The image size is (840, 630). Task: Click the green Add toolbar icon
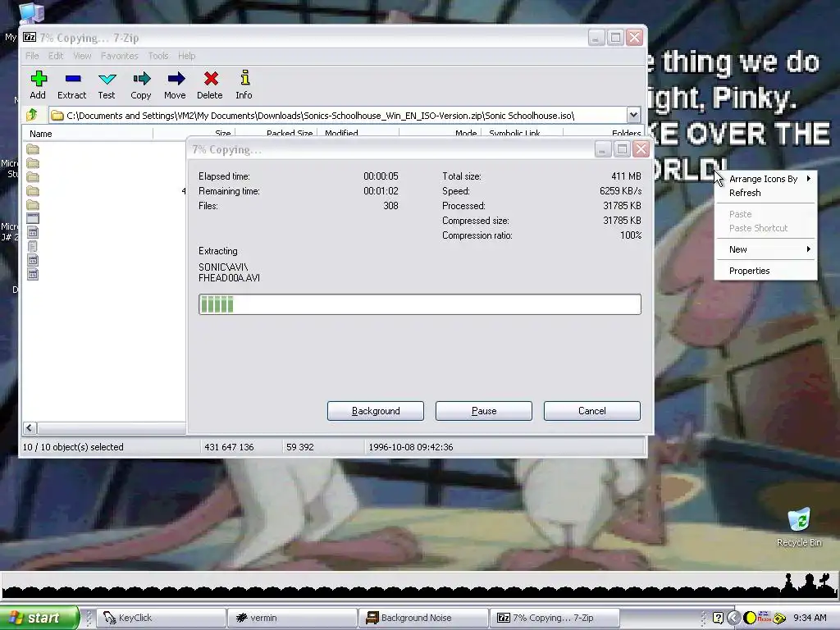tap(38, 79)
